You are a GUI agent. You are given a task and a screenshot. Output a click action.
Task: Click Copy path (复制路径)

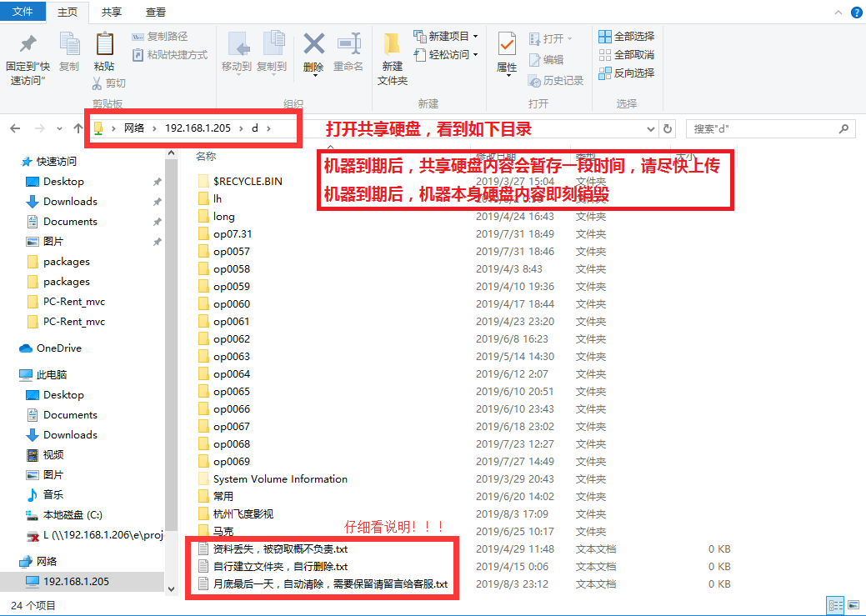tap(160, 37)
